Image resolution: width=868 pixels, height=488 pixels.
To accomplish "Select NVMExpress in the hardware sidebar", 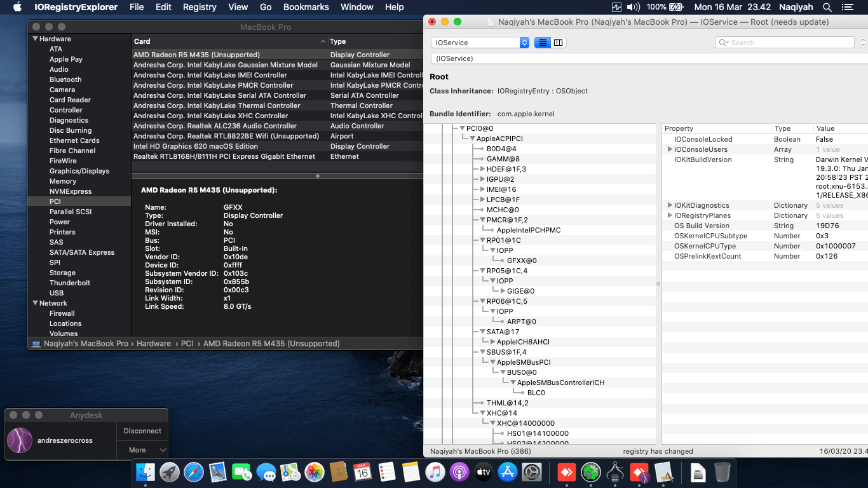I will point(71,191).
